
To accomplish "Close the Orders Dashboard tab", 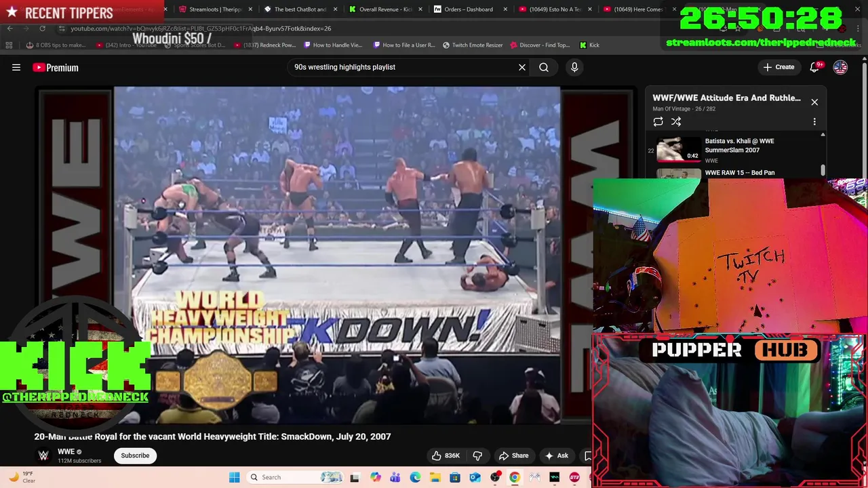I will point(505,9).
